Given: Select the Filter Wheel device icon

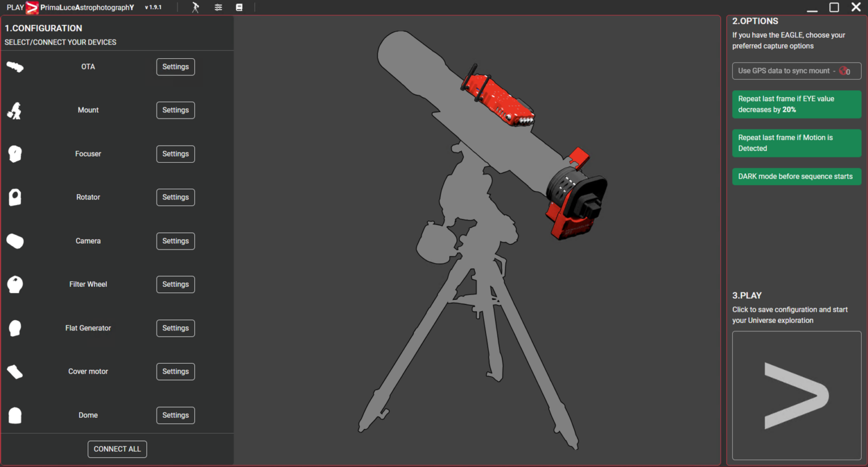Looking at the screenshot, I should tap(14, 284).
